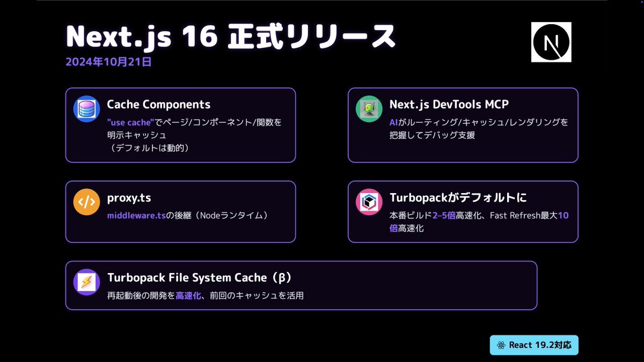Click the proxy.ts code brackets icon
The width and height of the screenshot is (644, 362).
pyautogui.click(x=86, y=202)
